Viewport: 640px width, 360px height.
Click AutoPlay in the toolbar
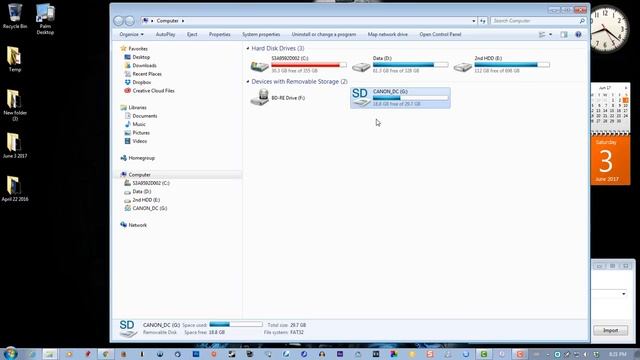(165, 35)
